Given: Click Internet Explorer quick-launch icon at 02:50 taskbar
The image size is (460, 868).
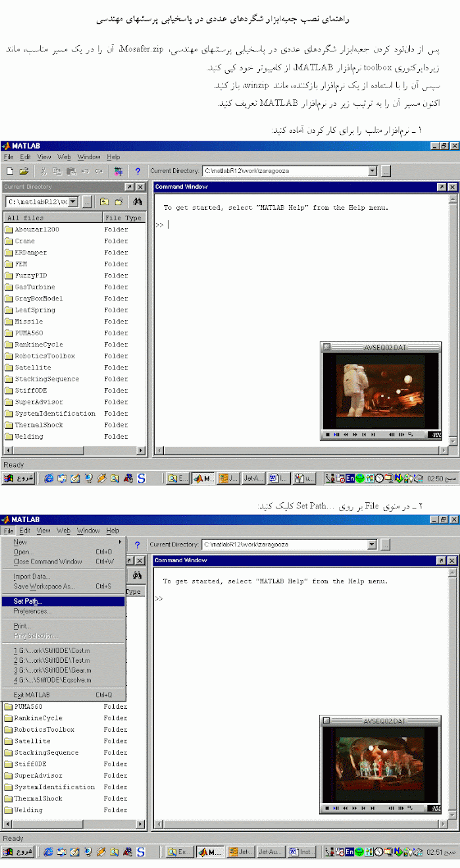Looking at the screenshot, I should coord(49,479).
